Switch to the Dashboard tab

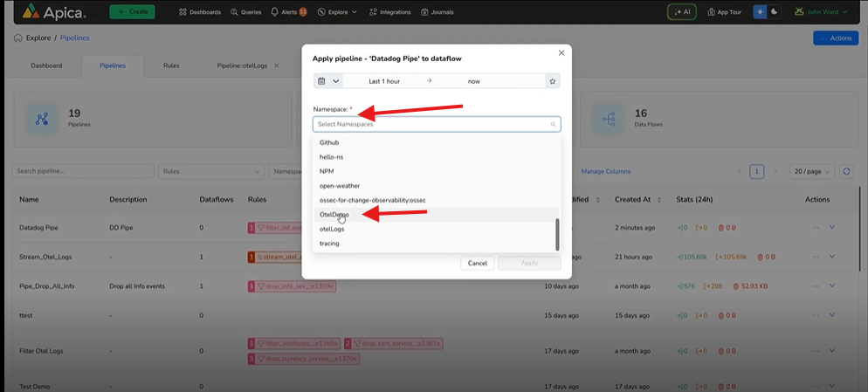(x=46, y=65)
